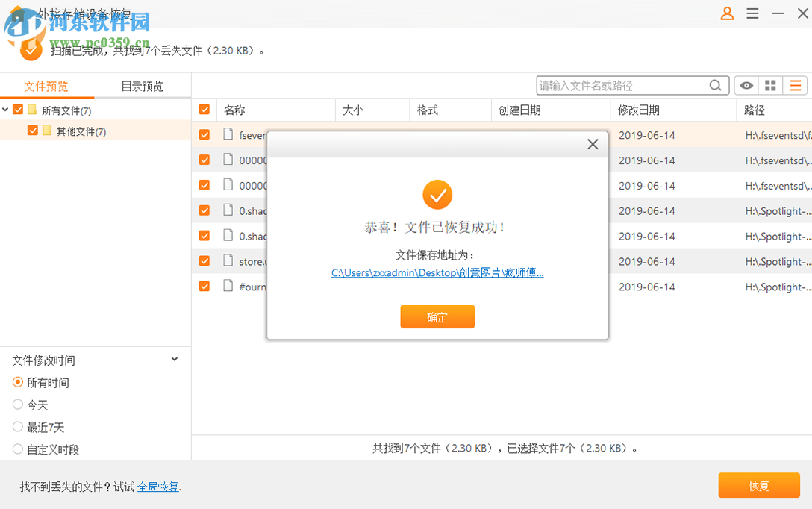Switch to list view layout
The image size is (812, 509).
tap(795, 85)
